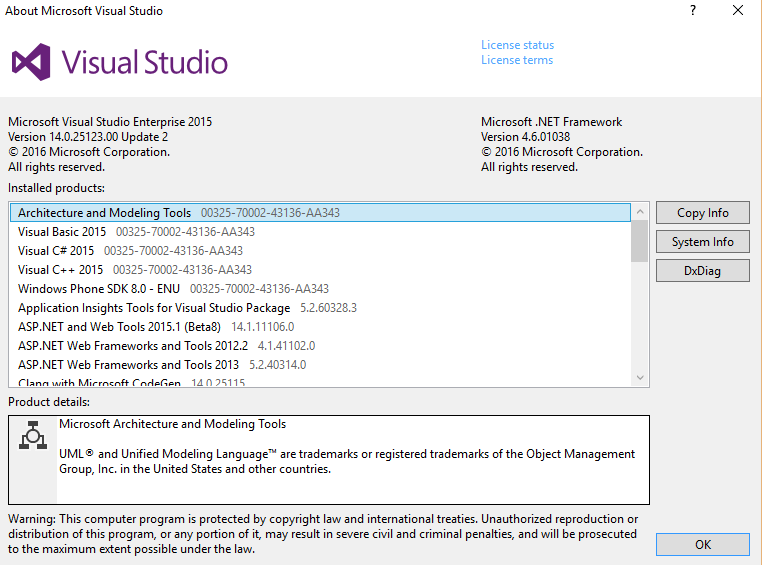Select Visual C++ 2015 in list
This screenshot has height=565, width=762.
(x=60, y=270)
